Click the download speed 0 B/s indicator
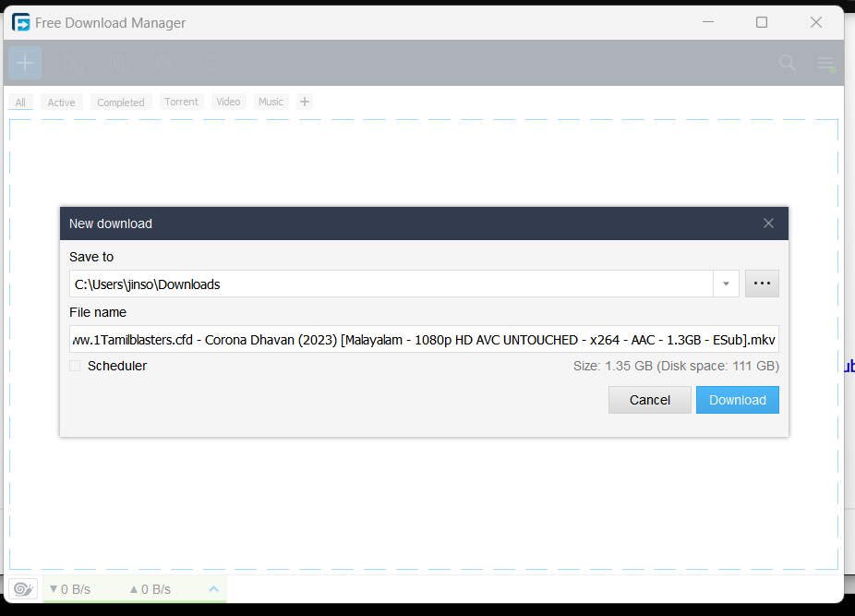855x616 pixels. tap(70, 589)
